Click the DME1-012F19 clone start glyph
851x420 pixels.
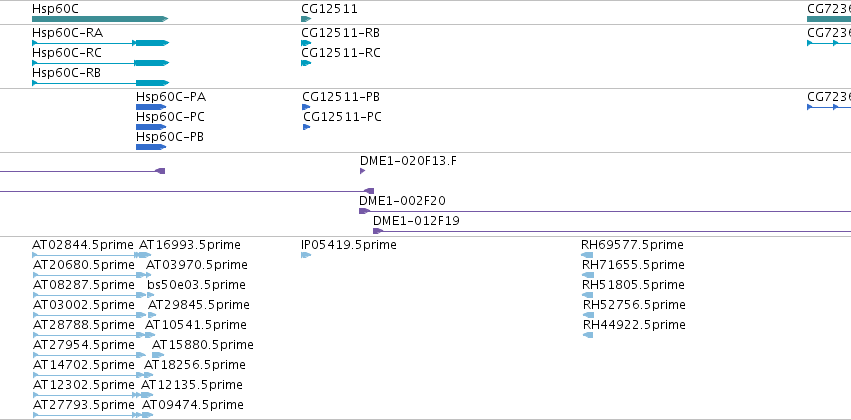click(378, 231)
